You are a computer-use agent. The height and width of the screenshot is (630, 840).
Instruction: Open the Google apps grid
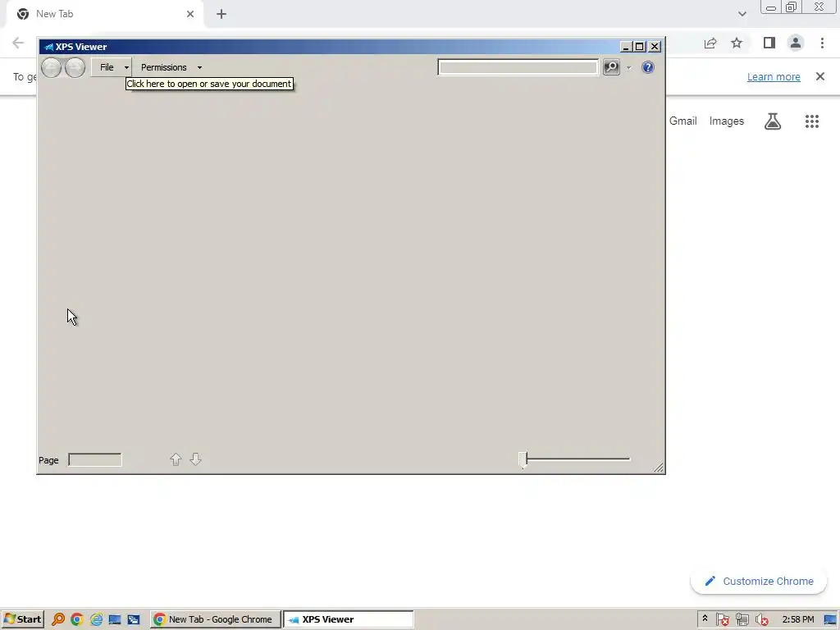pos(812,121)
